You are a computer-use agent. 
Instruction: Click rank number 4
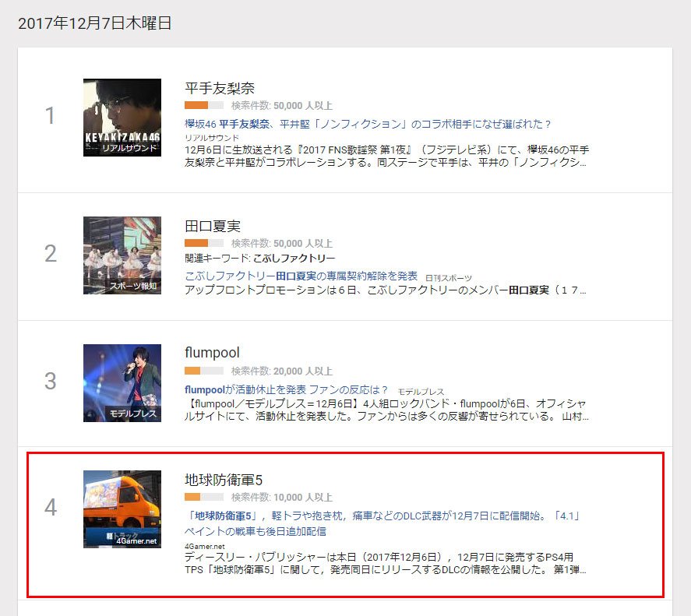pyautogui.click(x=51, y=508)
